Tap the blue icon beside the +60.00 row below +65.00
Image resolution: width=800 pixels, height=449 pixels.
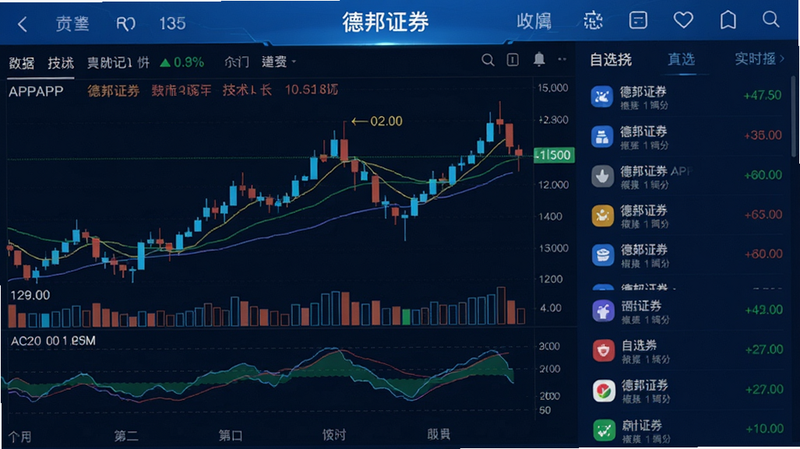[x=603, y=255]
